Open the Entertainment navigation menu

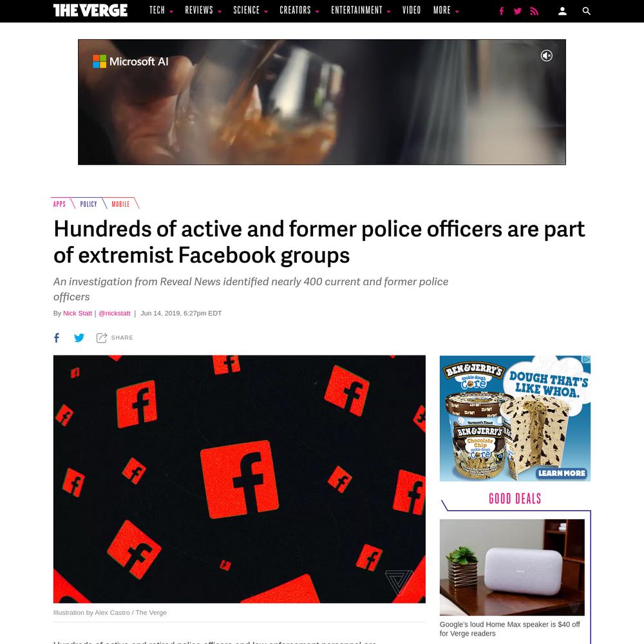pos(361,10)
